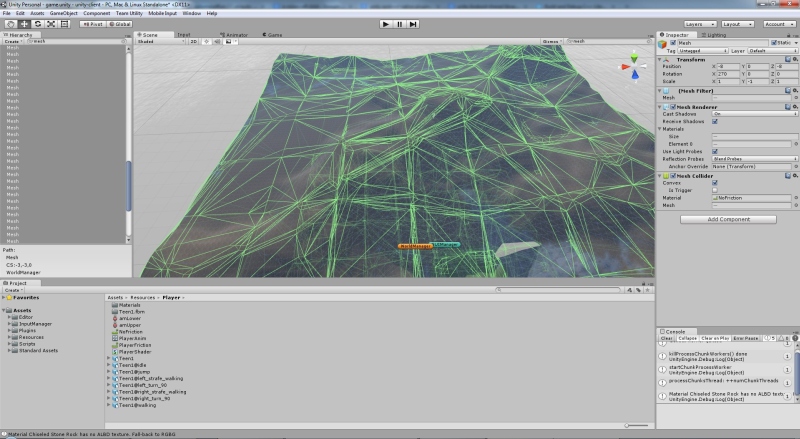Toggle 2D scene view mode
The image size is (800, 439).
[x=194, y=42]
